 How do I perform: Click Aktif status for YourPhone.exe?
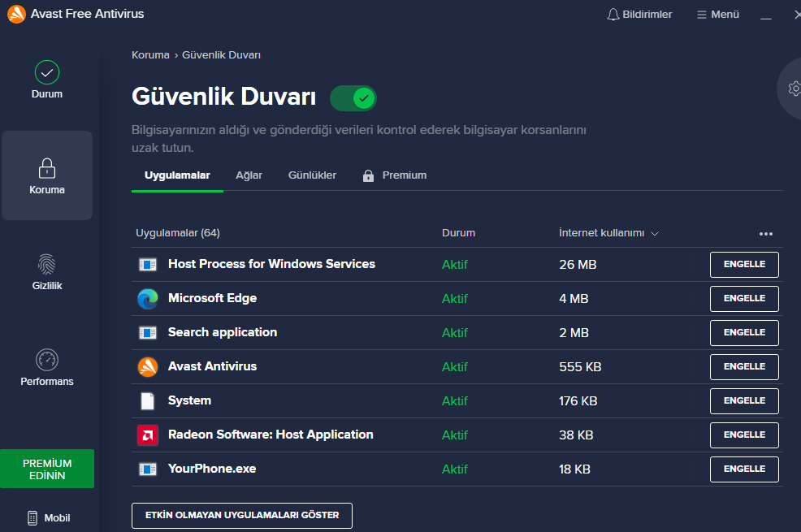[455, 469]
